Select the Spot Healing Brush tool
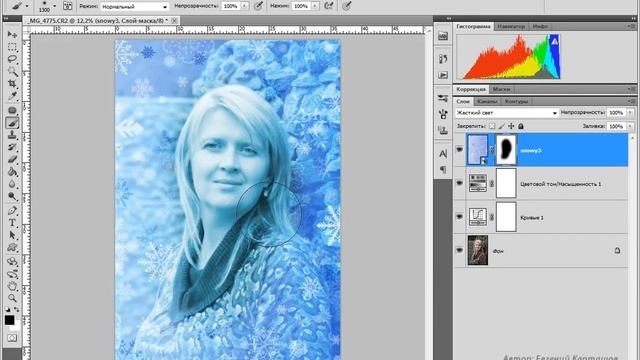This screenshot has height=360, width=640. [x=12, y=110]
